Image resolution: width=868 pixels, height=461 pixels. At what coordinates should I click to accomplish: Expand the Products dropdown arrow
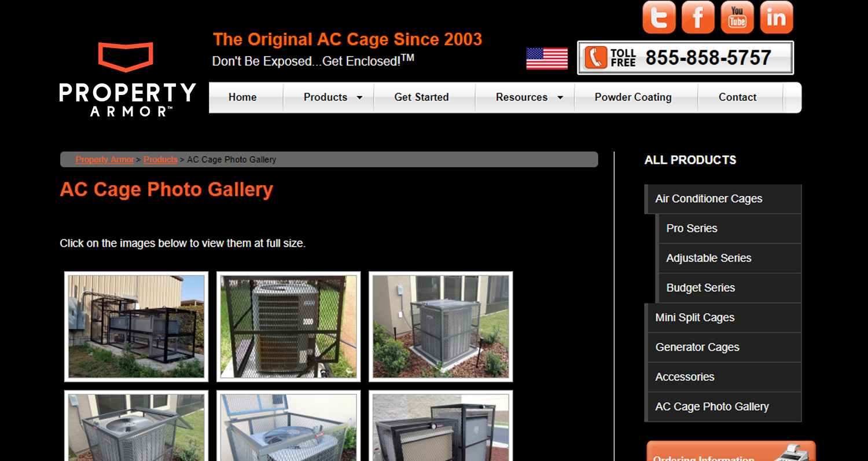[359, 98]
